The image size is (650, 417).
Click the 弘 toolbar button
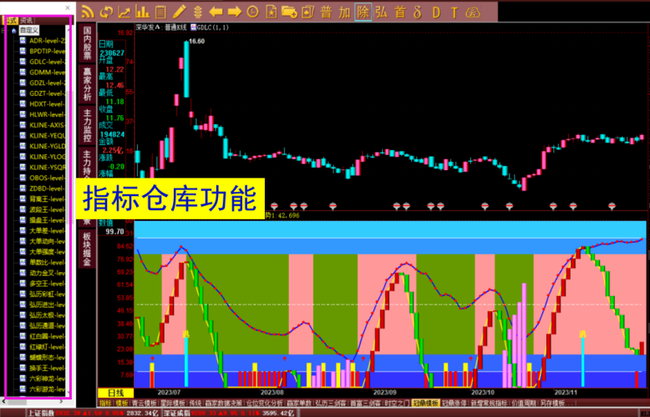pos(381,12)
